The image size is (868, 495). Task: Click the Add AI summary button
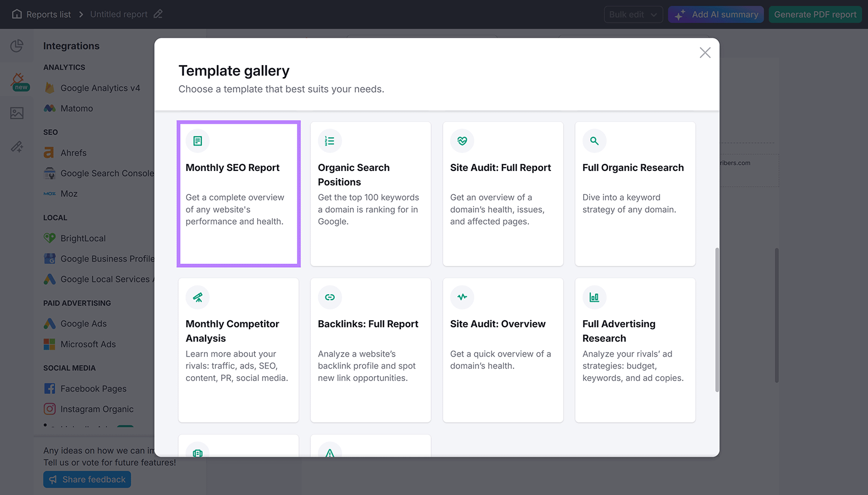716,14
